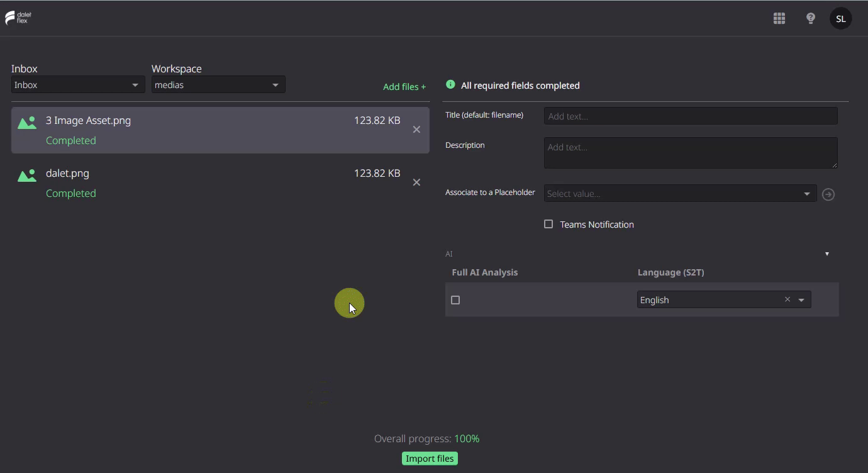Click 123.82 KB size of 3 Image Asset.png
Image resolution: width=868 pixels, height=473 pixels.
[x=377, y=120]
